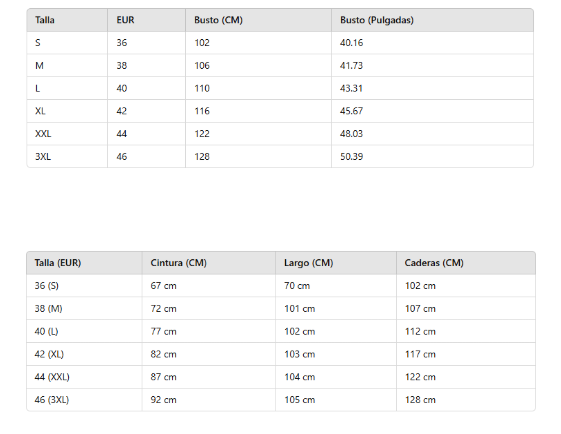The width and height of the screenshot is (561, 434).
Task: Select the 40.16 inches value
Action: [351, 43]
